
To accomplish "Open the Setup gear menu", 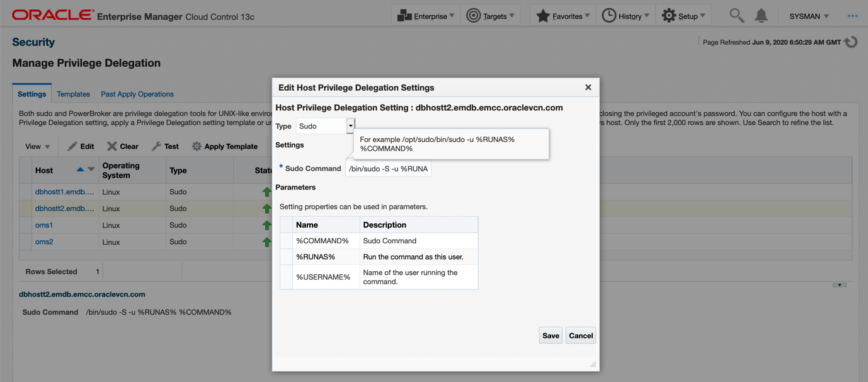I will coord(683,16).
